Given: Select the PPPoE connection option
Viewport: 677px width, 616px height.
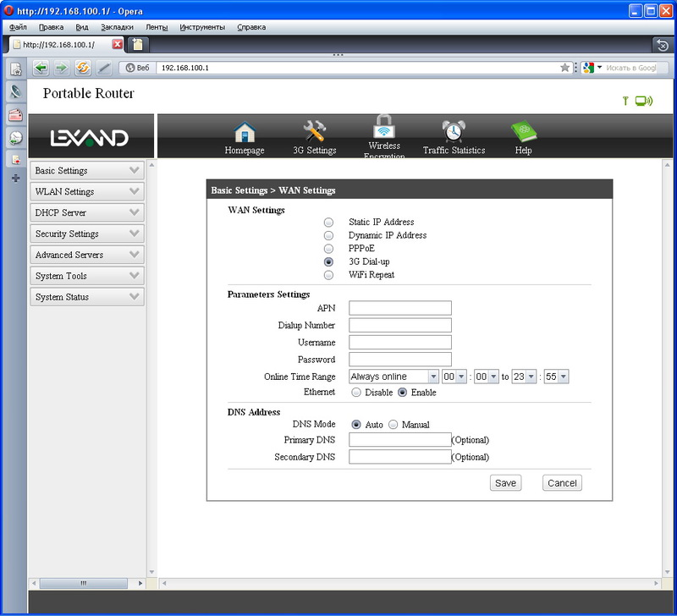Looking at the screenshot, I should pos(328,249).
